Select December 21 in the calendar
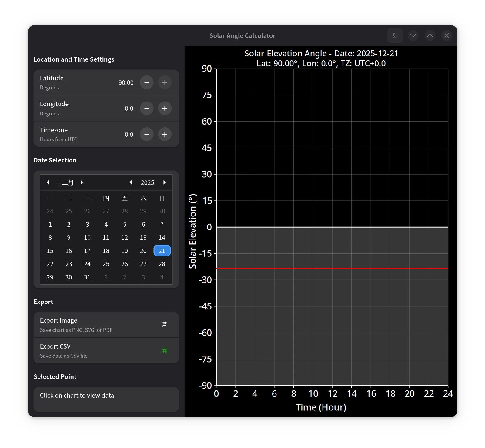The width and height of the screenshot is (485, 448). [x=162, y=251]
